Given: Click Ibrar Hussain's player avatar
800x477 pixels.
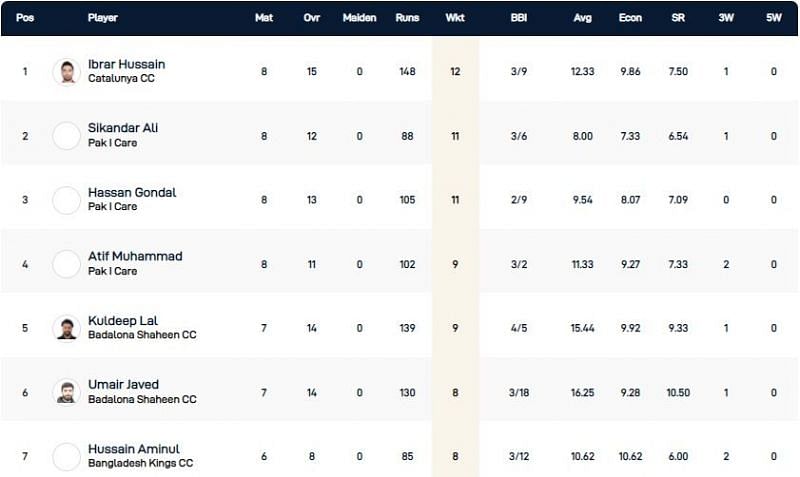Looking at the screenshot, I should click(x=66, y=72).
